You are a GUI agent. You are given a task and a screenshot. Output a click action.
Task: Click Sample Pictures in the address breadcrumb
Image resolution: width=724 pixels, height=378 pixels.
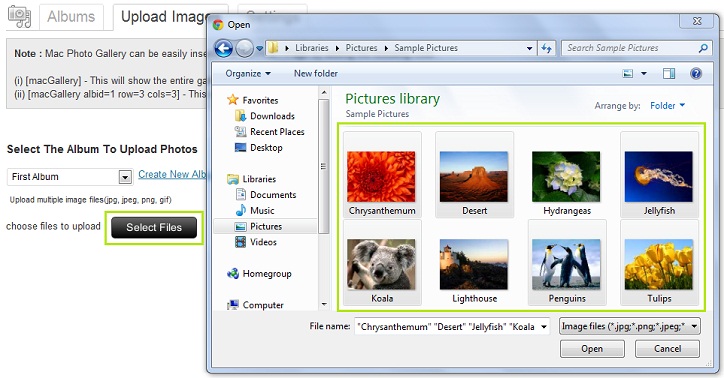click(426, 48)
